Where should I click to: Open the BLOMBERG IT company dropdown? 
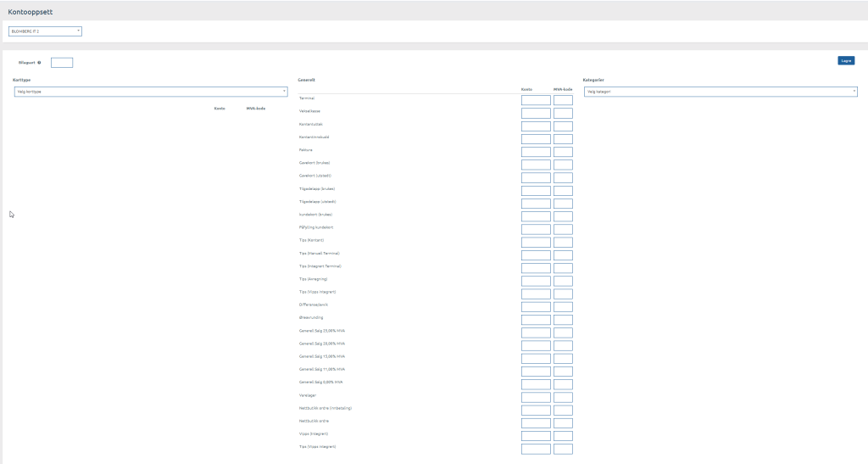click(45, 31)
